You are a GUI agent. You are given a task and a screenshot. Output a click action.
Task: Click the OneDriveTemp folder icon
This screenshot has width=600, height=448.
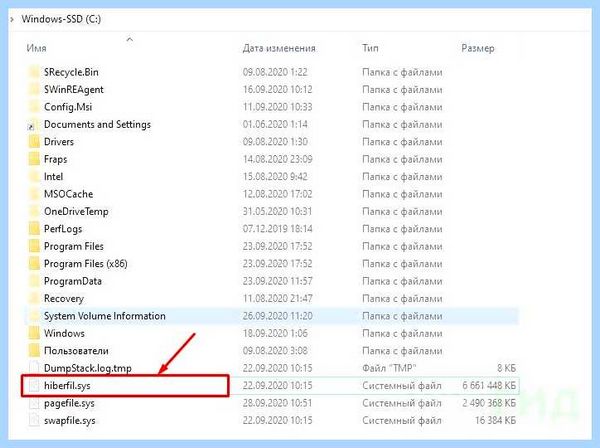34,212
